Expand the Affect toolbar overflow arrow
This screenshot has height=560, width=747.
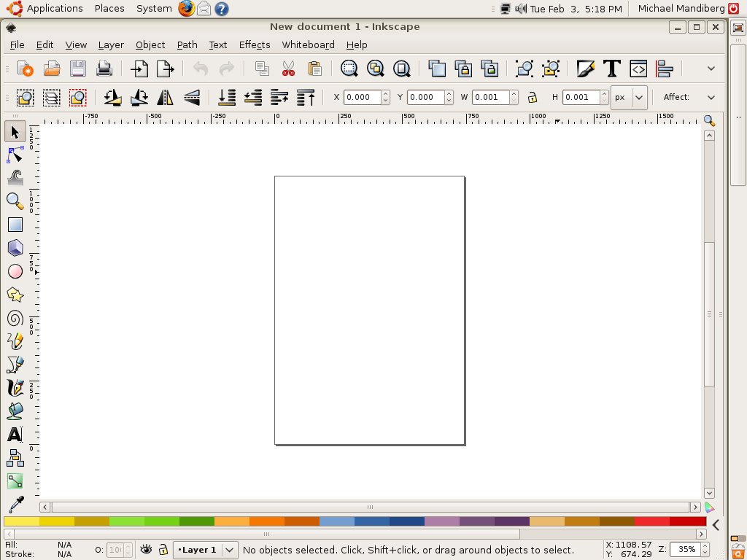pyautogui.click(x=711, y=97)
